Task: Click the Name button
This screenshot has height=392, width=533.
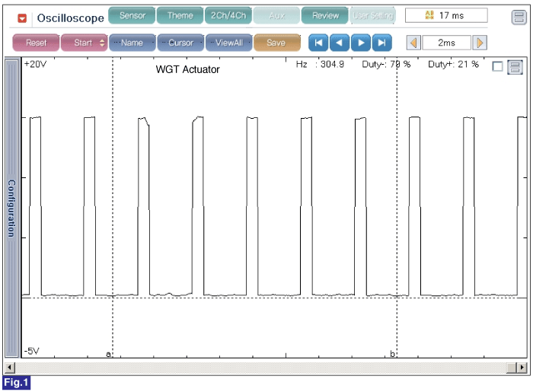Action: coord(132,43)
